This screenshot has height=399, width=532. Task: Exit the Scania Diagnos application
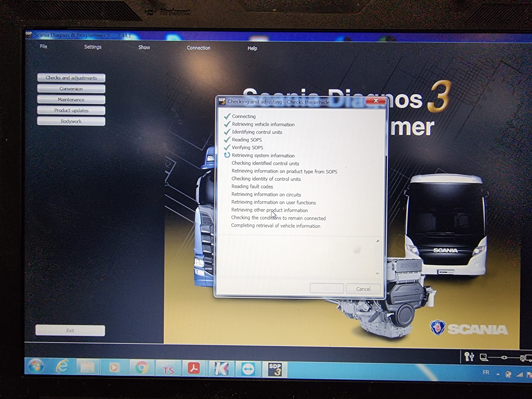click(70, 330)
